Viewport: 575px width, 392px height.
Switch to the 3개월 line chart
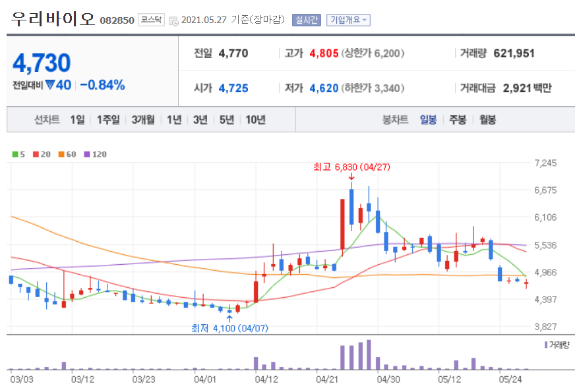(x=143, y=119)
